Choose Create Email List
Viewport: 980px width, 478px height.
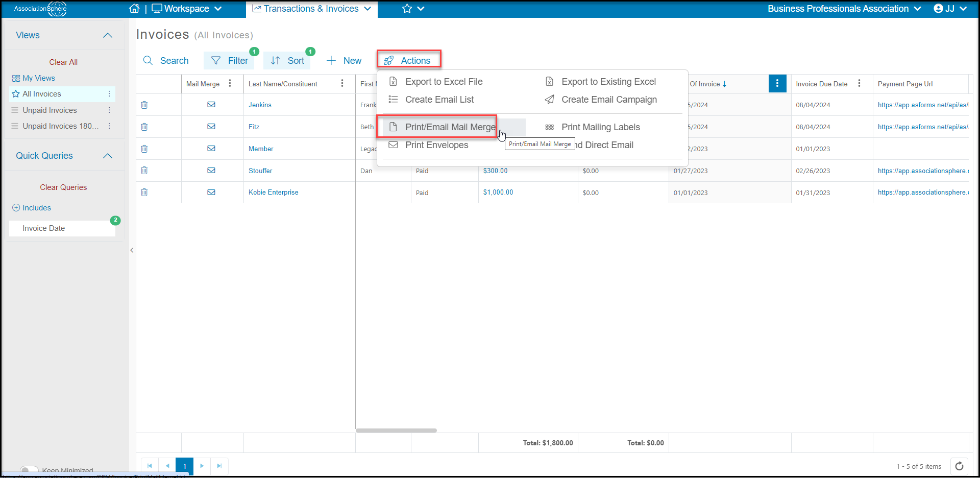tap(432, 100)
